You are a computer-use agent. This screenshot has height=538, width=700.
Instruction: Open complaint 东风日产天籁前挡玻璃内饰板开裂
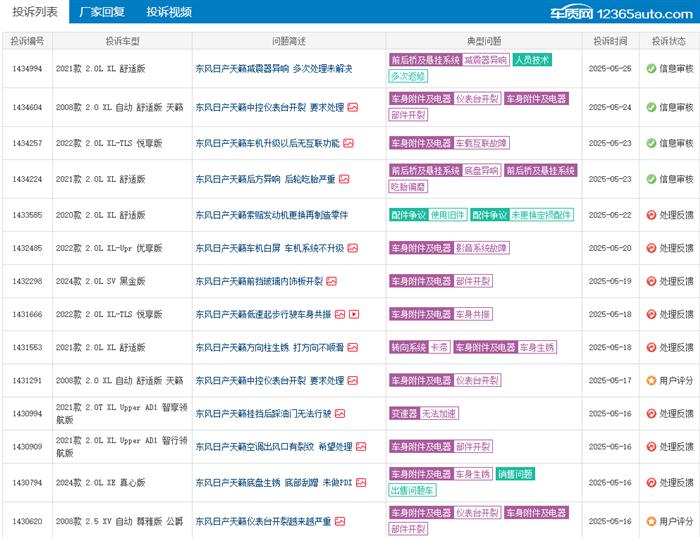coord(259,281)
